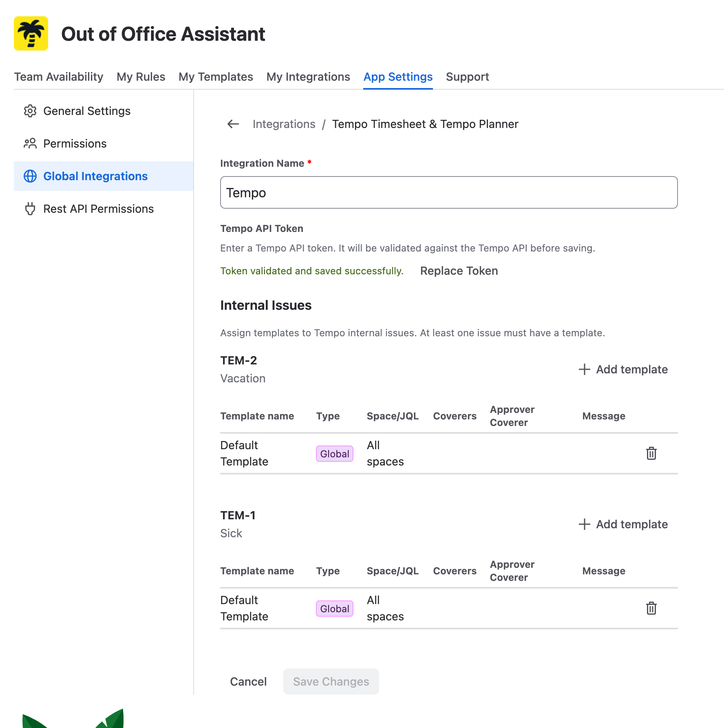The image size is (724, 728).
Task: Click the TEM-1 issue key
Action: (x=238, y=515)
